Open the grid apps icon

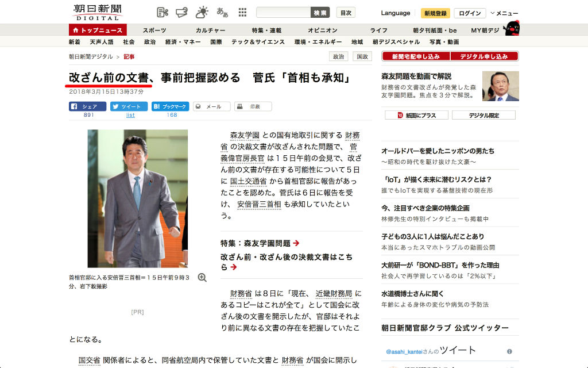[x=243, y=13]
